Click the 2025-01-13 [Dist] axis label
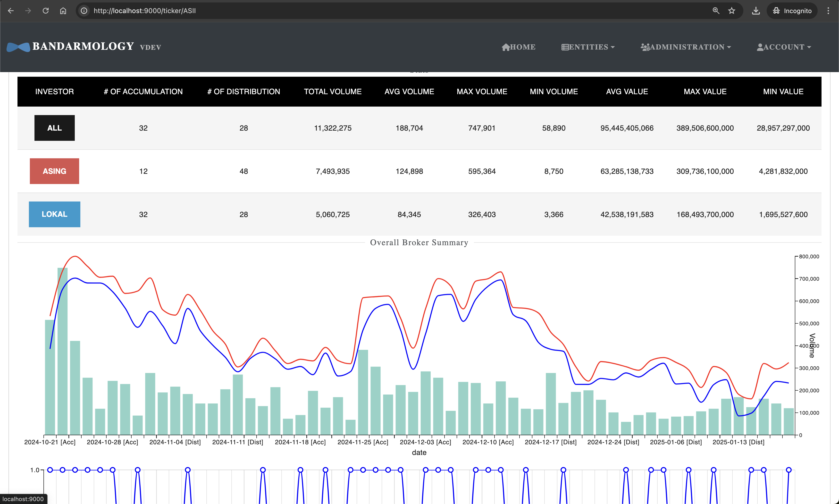 click(x=738, y=442)
